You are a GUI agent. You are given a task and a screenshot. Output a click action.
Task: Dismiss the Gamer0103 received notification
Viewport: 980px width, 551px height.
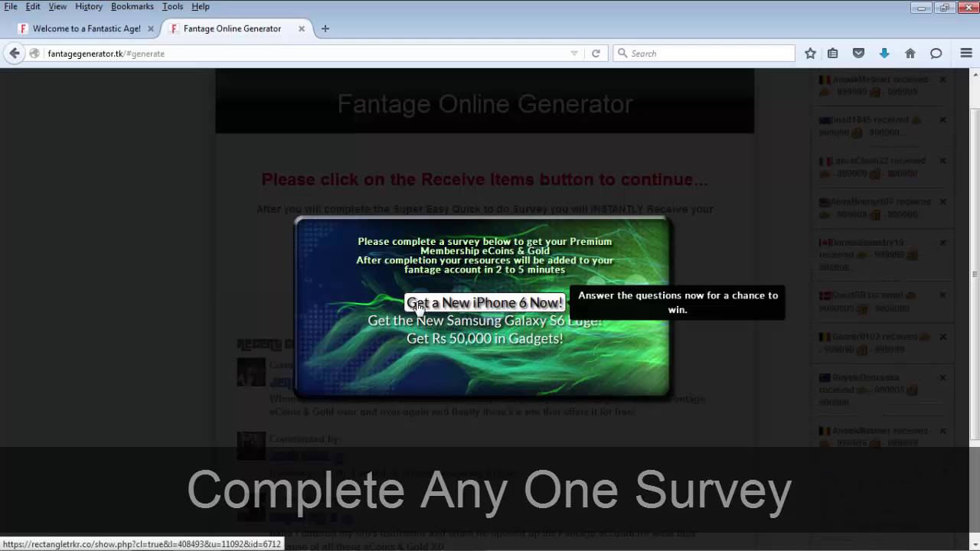[x=943, y=337]
